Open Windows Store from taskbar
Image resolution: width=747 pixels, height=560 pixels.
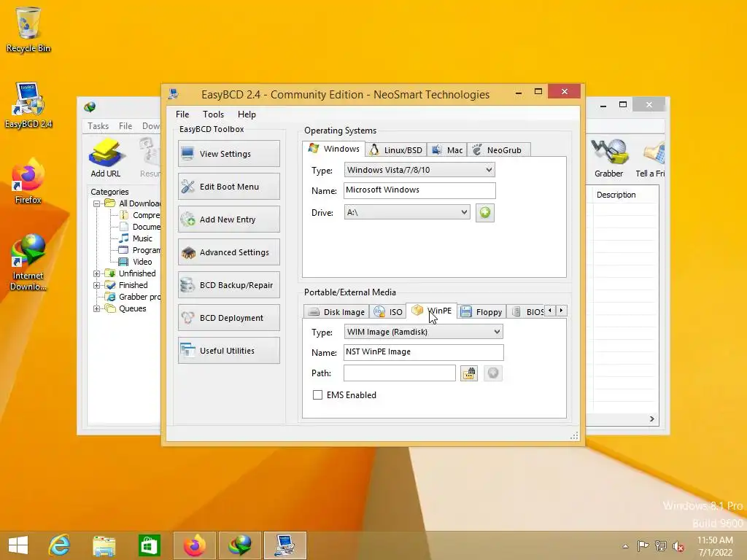coord(149,545)
